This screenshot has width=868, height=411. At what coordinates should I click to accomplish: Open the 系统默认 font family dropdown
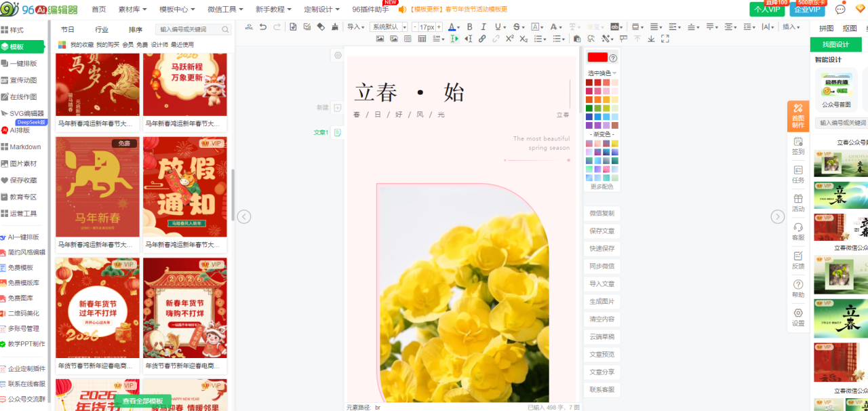tap(389, 27)
